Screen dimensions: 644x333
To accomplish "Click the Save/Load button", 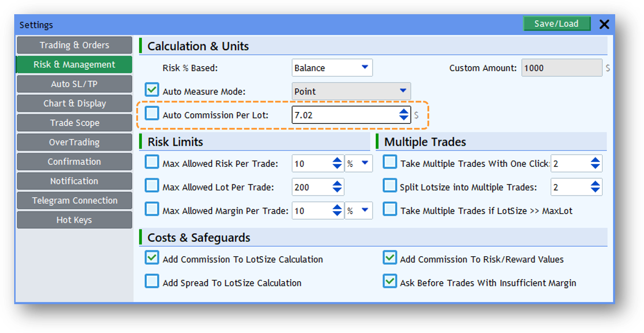I will [557, 24].
